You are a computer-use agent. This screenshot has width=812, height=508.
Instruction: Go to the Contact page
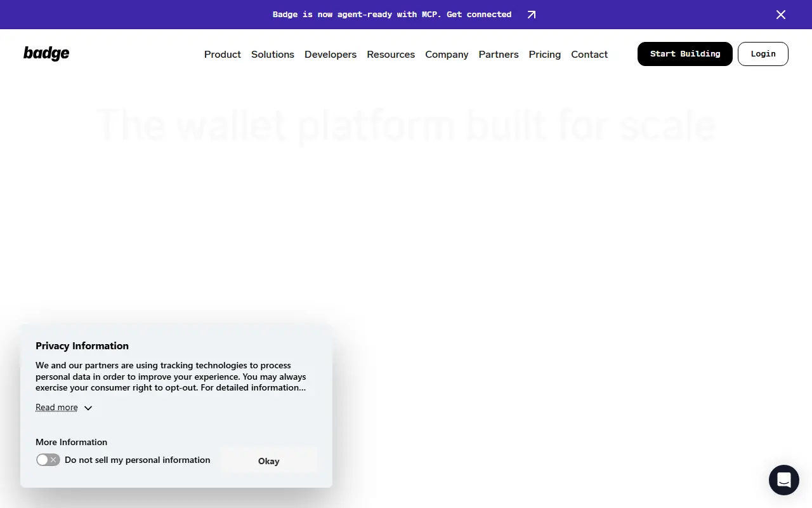click(x=589, y=55)
